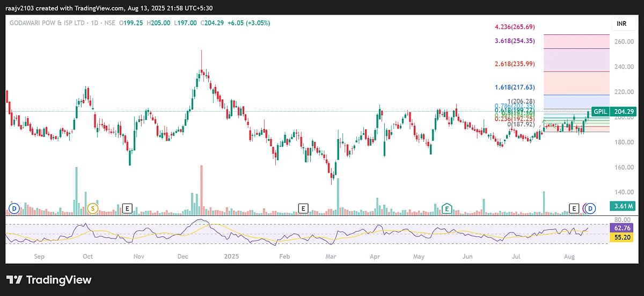The image size is (644, 296).
Task: Click the May label on time axis
Action: tap(420, 256)
